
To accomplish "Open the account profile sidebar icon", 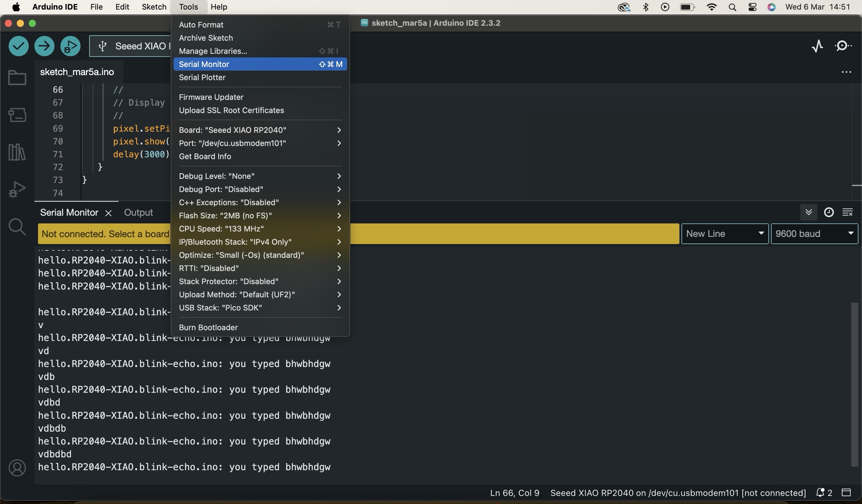I will (x=17, y=468).
